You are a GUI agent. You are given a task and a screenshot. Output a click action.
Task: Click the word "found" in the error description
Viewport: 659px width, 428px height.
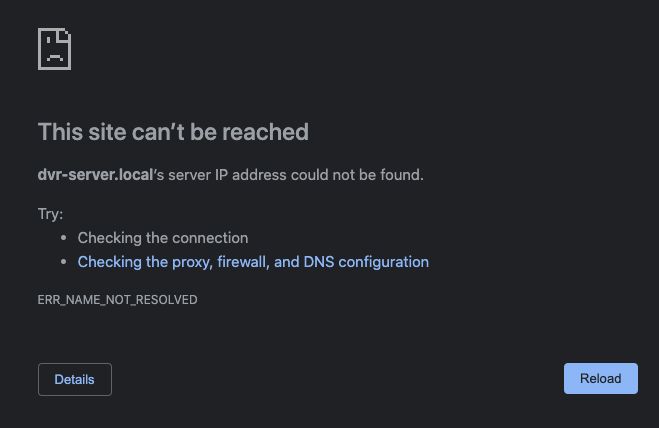coord(400,175)
